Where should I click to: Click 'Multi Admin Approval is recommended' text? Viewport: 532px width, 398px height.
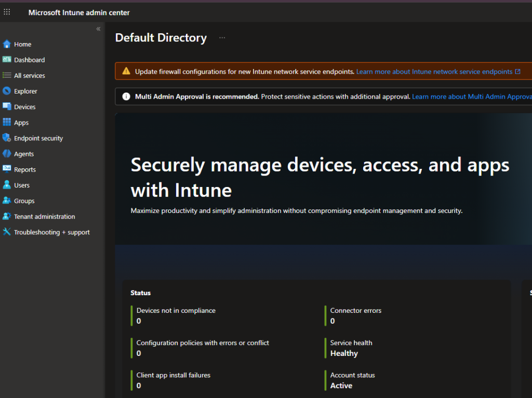197,97
